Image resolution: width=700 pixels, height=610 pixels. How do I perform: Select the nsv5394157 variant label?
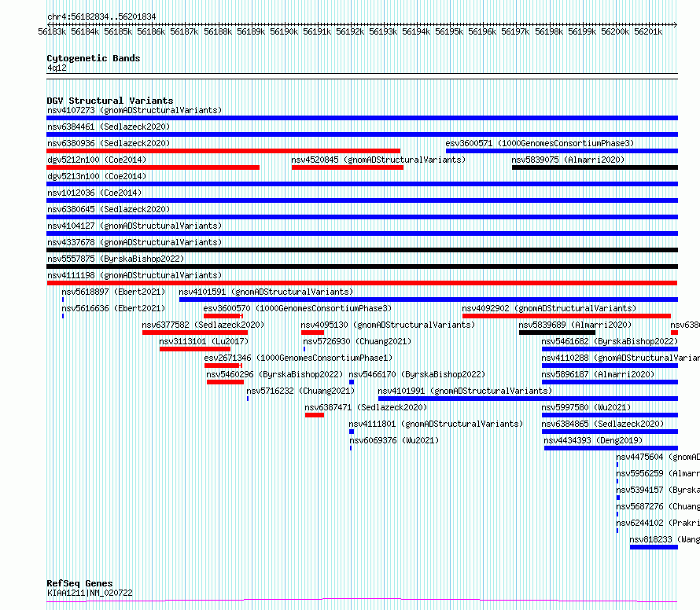[658, 490]
